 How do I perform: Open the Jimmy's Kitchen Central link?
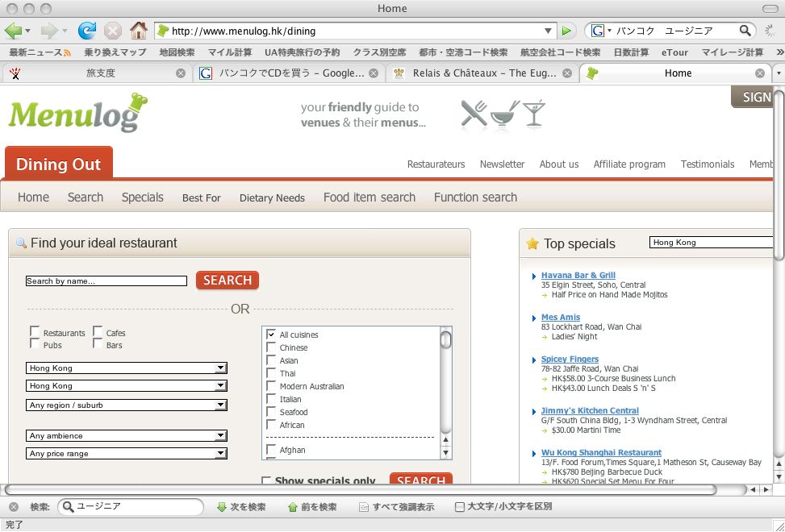point(590,410)
